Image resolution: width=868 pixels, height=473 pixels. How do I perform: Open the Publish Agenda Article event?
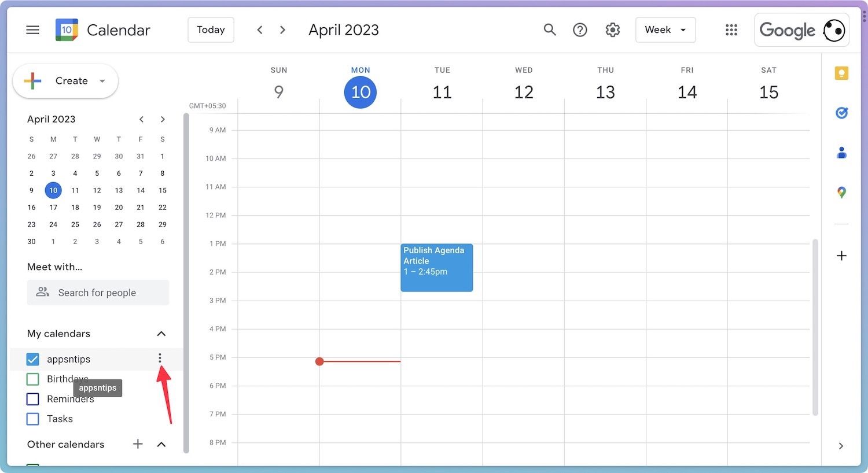click(x=437, y=267)
